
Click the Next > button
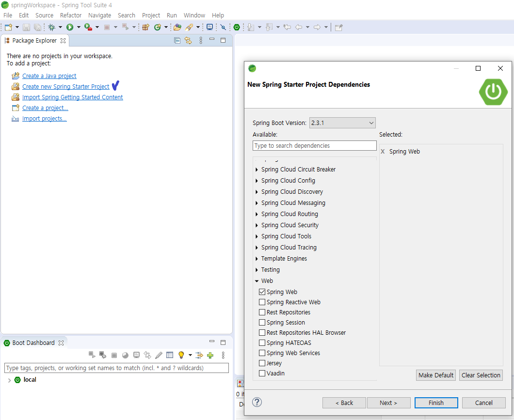[x=388, y=403]
